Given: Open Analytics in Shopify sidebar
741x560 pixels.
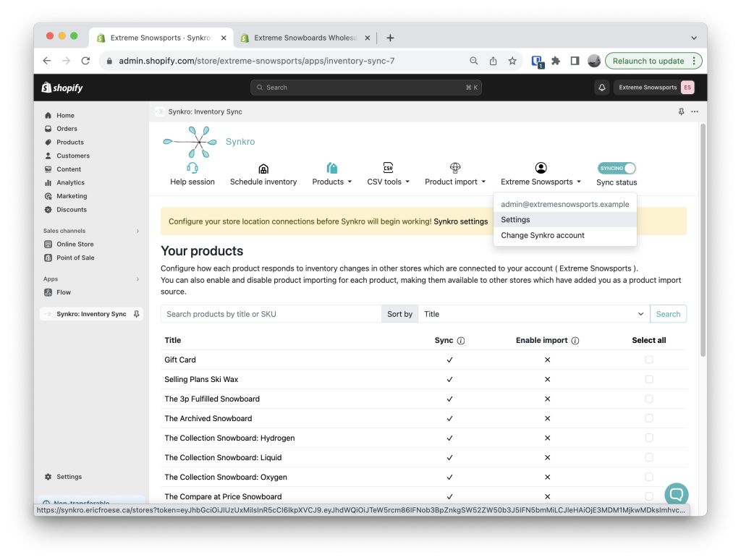Looking at the screenshot, I should coord(70,182).
